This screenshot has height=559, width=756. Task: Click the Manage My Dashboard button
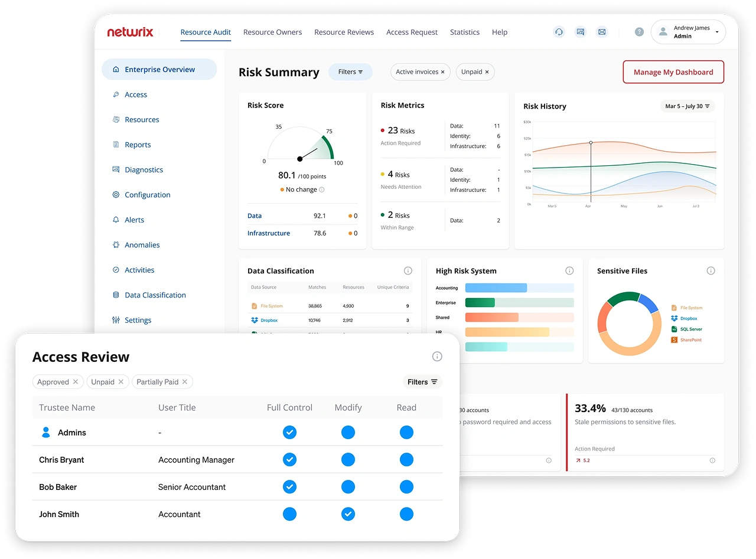pyautogui.click(x=673, y=72)
